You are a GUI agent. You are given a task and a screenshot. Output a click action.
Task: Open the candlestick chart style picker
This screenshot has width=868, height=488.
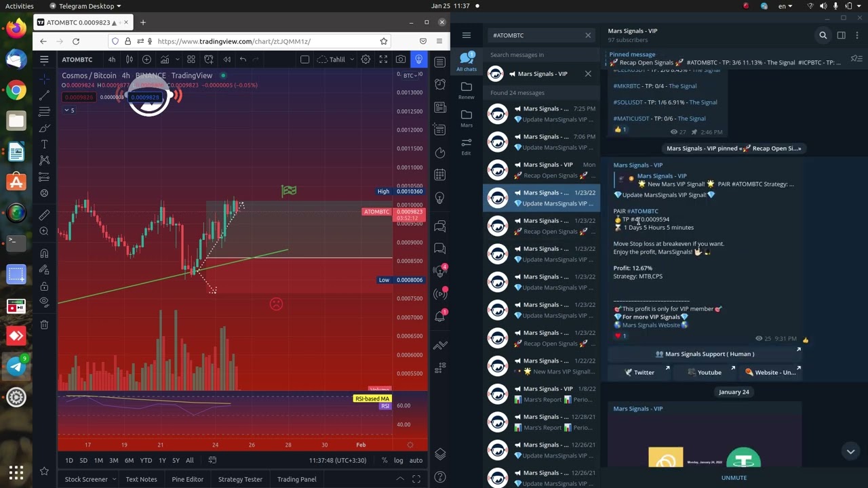coord(129,60)
